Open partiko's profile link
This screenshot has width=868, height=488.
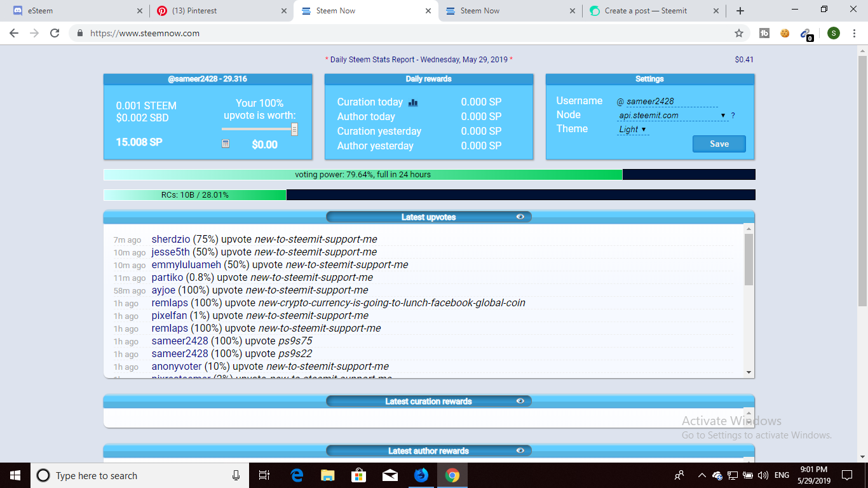(167, 278)
